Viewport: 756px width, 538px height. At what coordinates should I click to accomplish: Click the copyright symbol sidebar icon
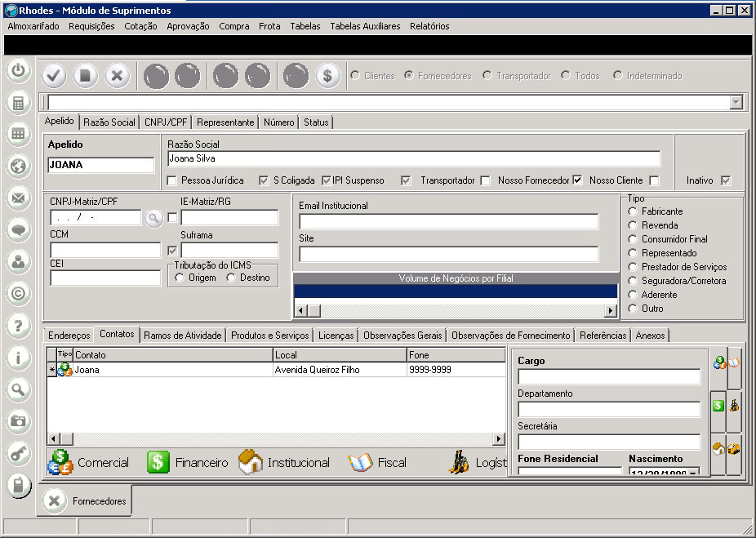[18, 294]
